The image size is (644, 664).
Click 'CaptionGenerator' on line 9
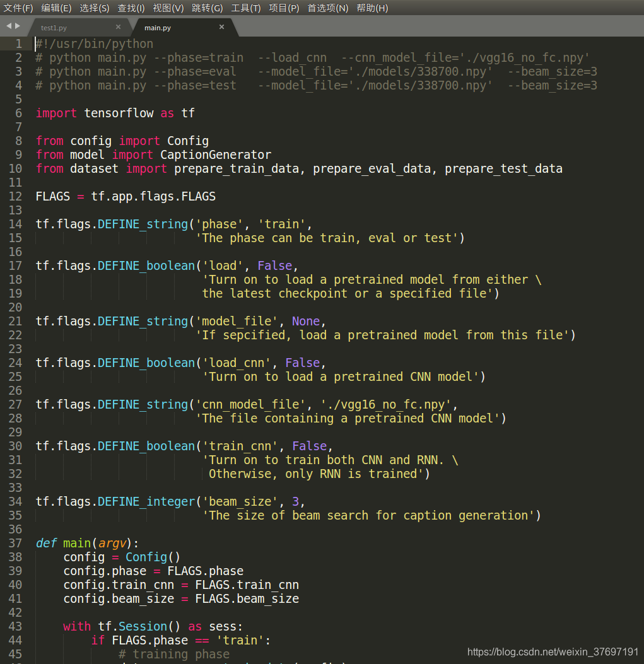(x=216, y=155)
